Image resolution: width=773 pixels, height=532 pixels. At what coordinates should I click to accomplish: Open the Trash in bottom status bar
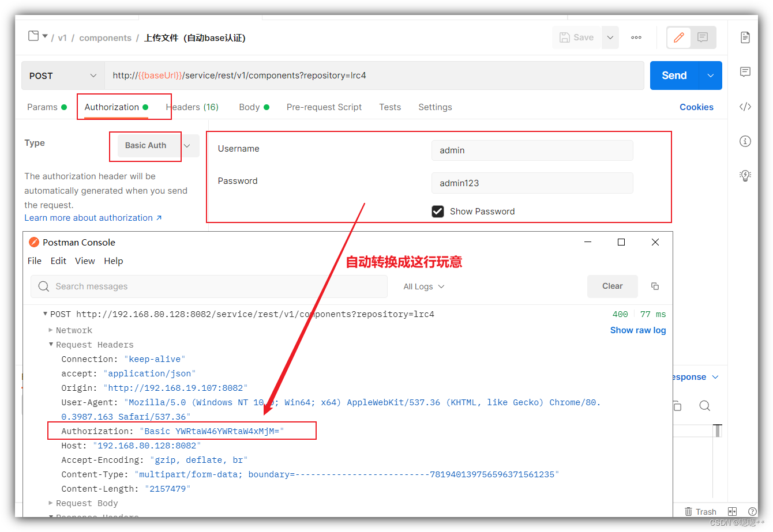700,512
